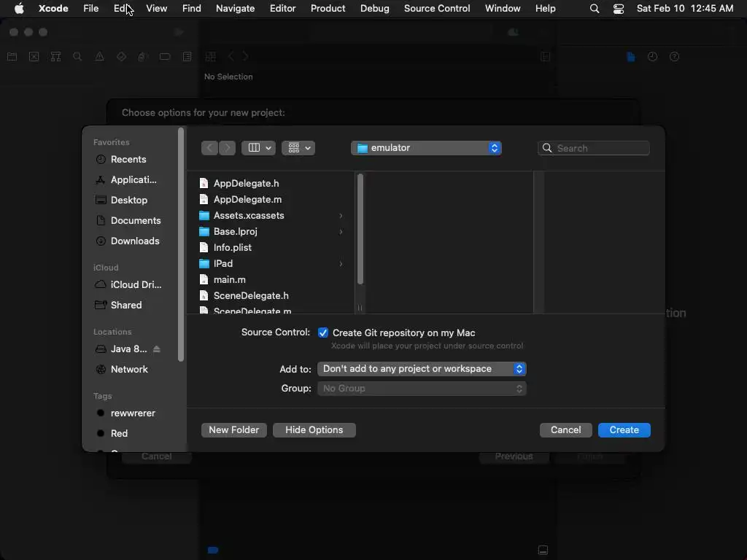Image resolution: width=747 pixels, height=560 pixels.
Task: Open the Add to dropdown
Action: pos(422,369)
